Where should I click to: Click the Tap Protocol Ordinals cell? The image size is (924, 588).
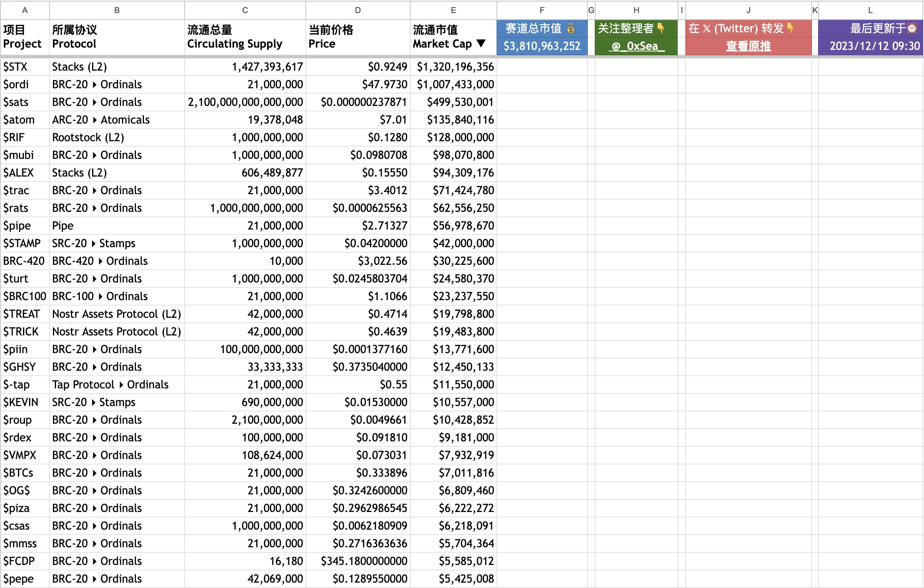tap(117, 385)
